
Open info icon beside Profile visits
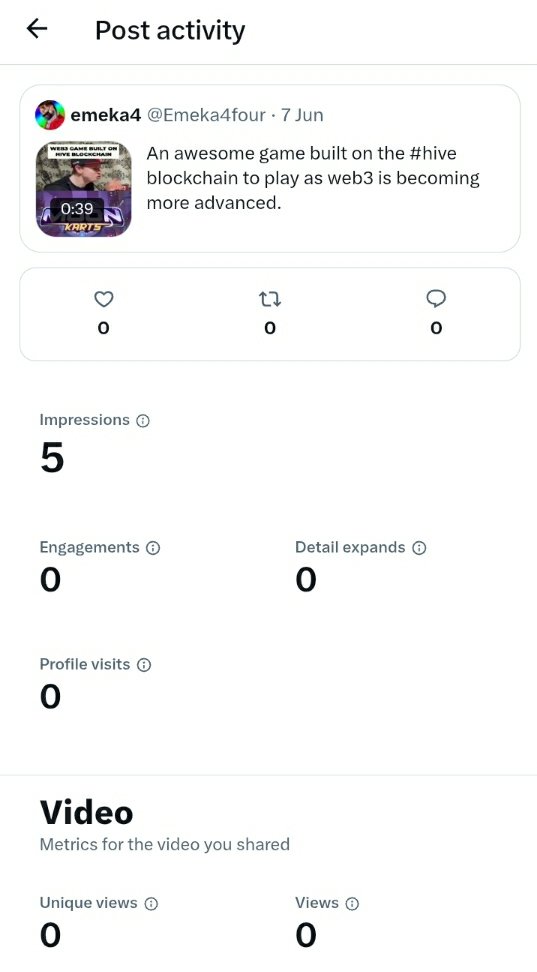143,665
